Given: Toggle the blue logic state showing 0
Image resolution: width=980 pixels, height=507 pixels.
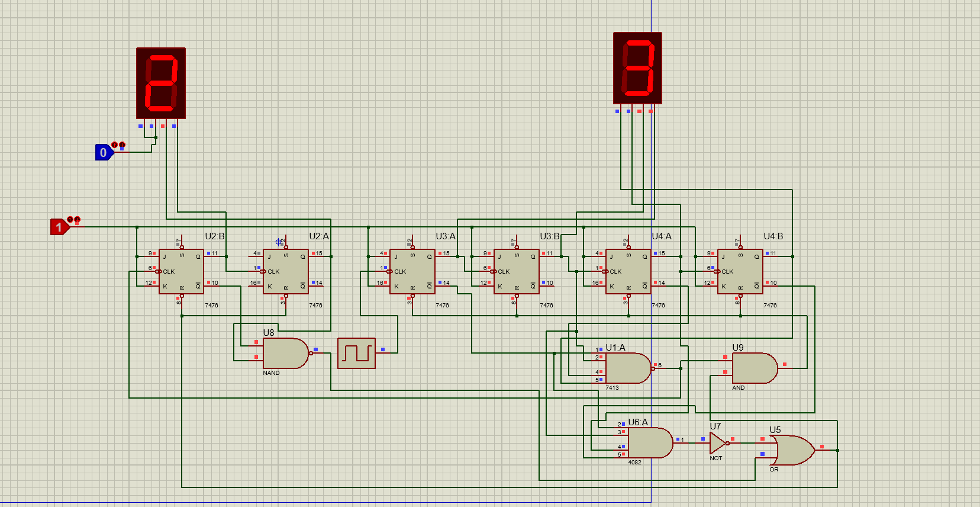Looking at the screenshot, I should click(104, 152).
